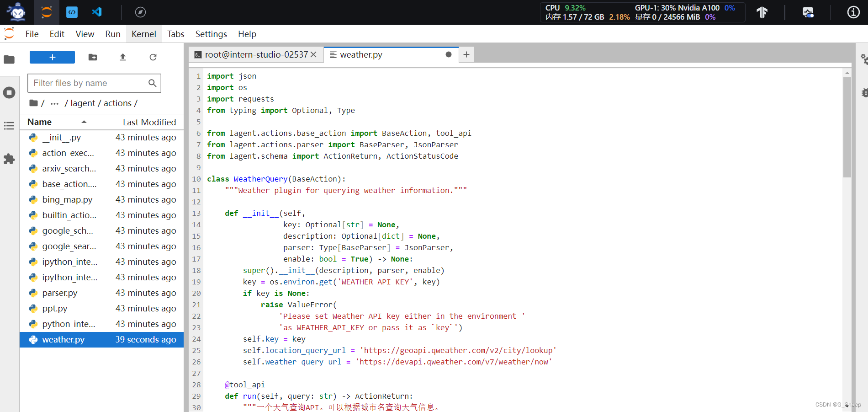Show running terminals and kernels panel

click(x=9, y=93)
